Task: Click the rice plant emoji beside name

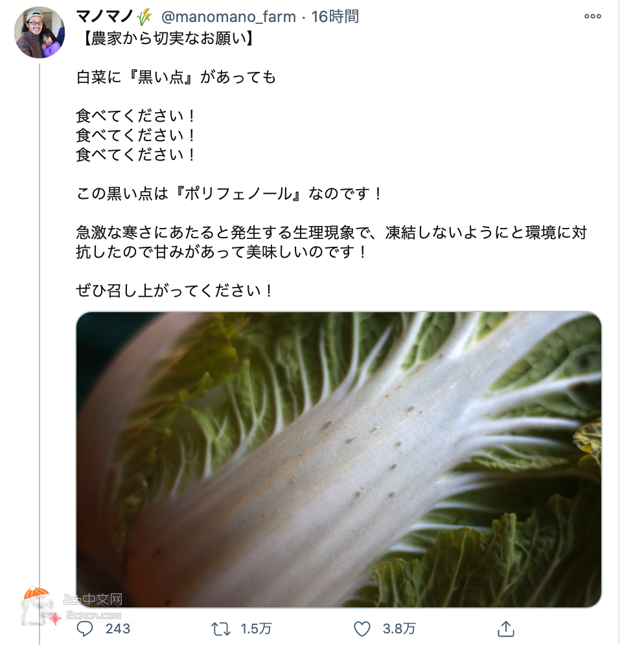Action: click(x=144, y=17)
